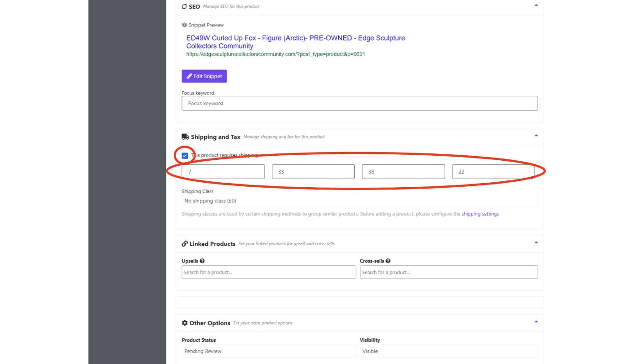Click the Upsells help question mark icon
This screenshot has width=634, height=364.
[x=202, y=261]
